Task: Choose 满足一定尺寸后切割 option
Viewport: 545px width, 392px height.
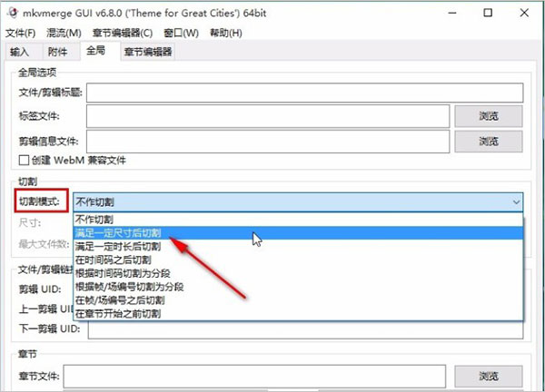Action: [x=298, y=233]
